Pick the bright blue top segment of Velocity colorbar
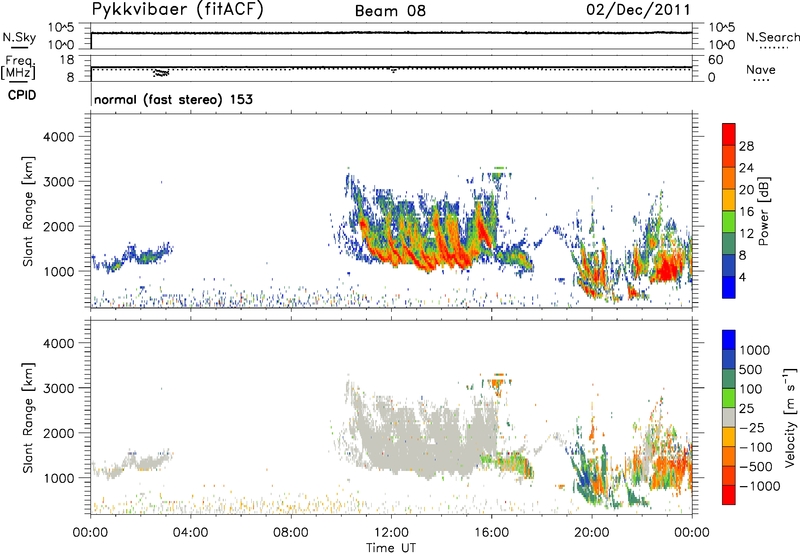The image size is (800, 554). point(729,340)
